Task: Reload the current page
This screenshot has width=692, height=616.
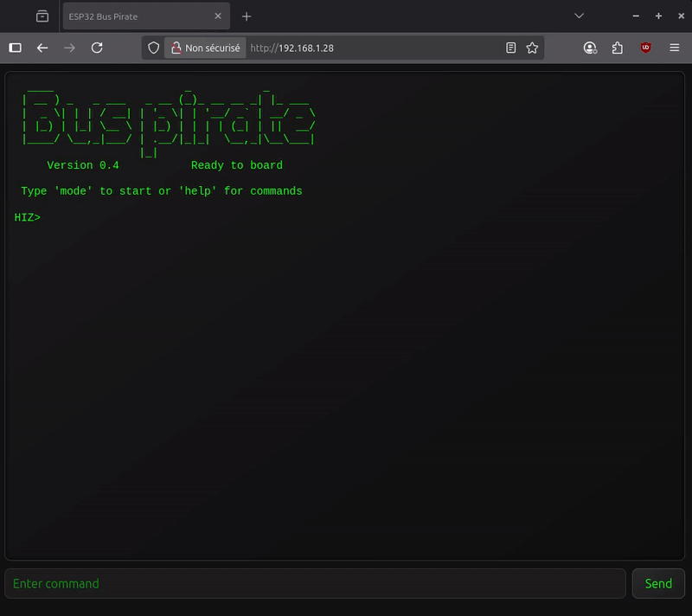Action: pos(97,48)
